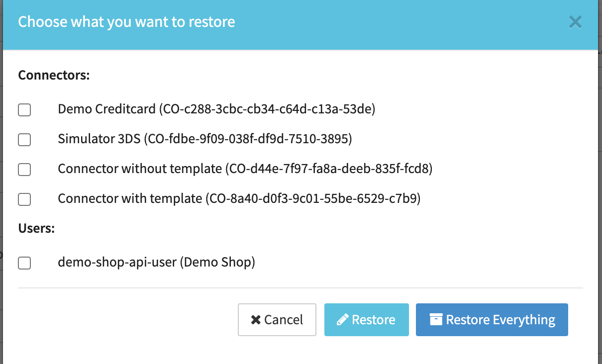Image resolution: width=602 pixels, height=364 pixels.
Task: Click the Connectors section heading
Action: click(x=54, y=76)
